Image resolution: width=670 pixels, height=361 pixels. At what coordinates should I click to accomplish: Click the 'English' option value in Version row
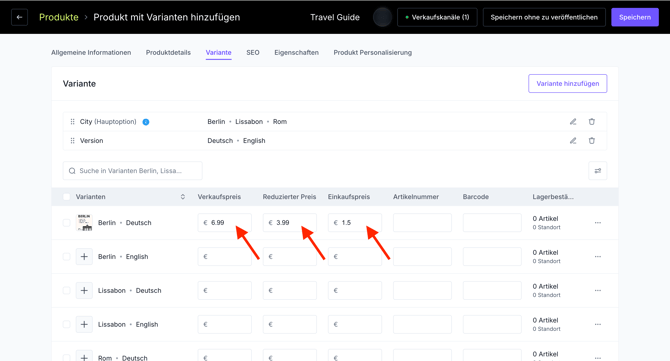tap(254, 141)
